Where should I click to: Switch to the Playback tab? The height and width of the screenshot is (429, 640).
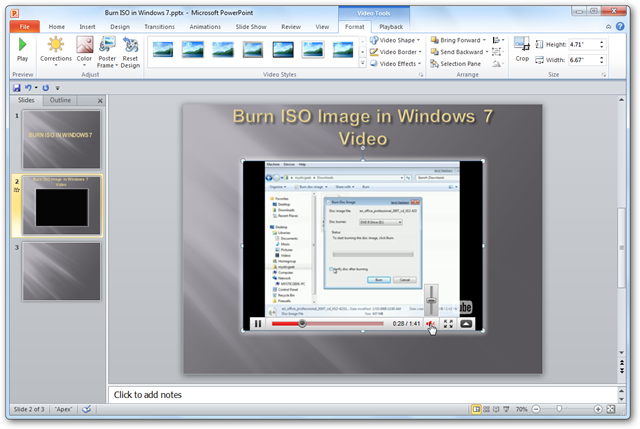[x=391, y=27]
